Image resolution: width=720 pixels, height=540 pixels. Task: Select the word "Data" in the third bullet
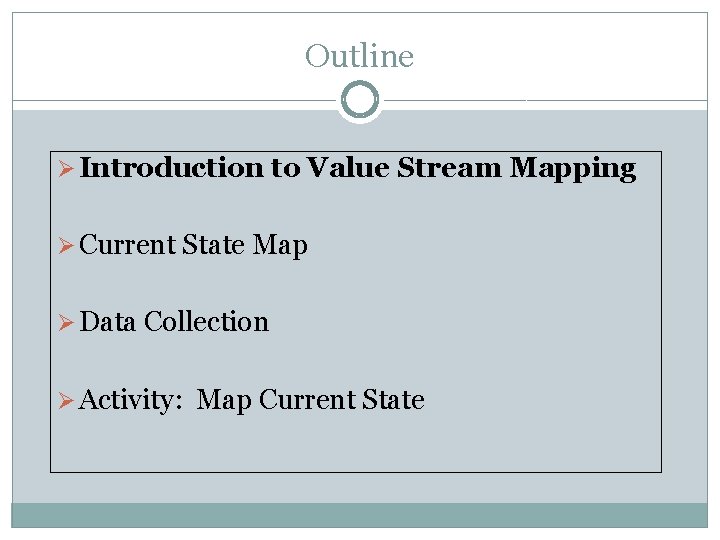point(108,322)
